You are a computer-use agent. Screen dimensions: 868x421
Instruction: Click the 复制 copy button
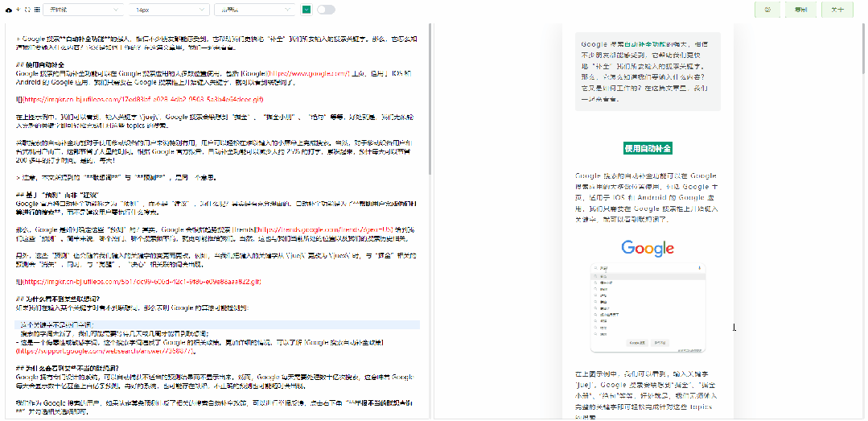click(x=800, y=10)
